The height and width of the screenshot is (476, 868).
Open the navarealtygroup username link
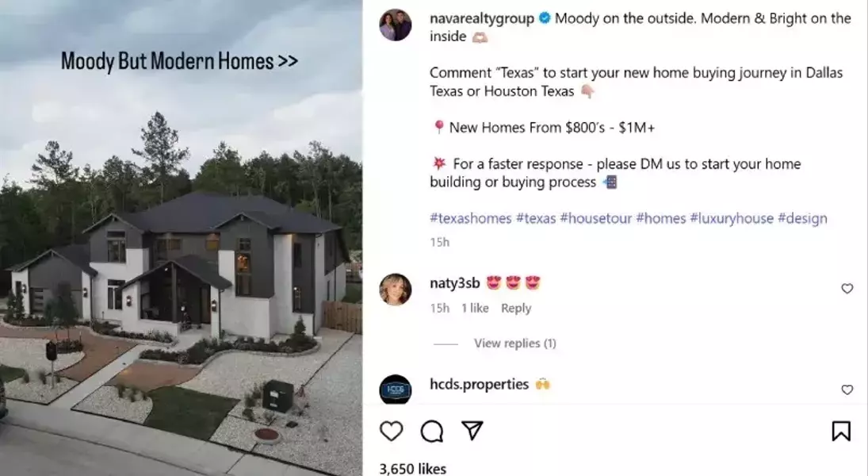pos(482,18)
